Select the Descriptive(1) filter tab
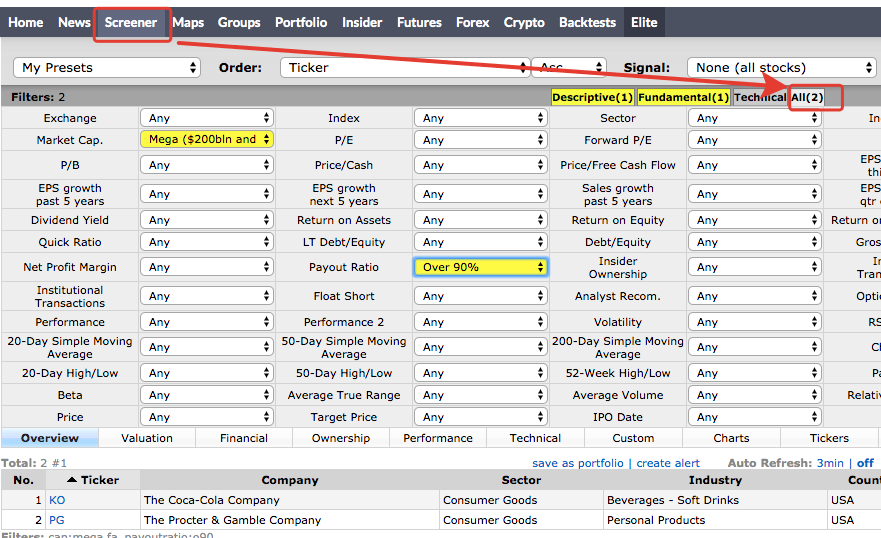881x538 pixels. coord(592,97)
